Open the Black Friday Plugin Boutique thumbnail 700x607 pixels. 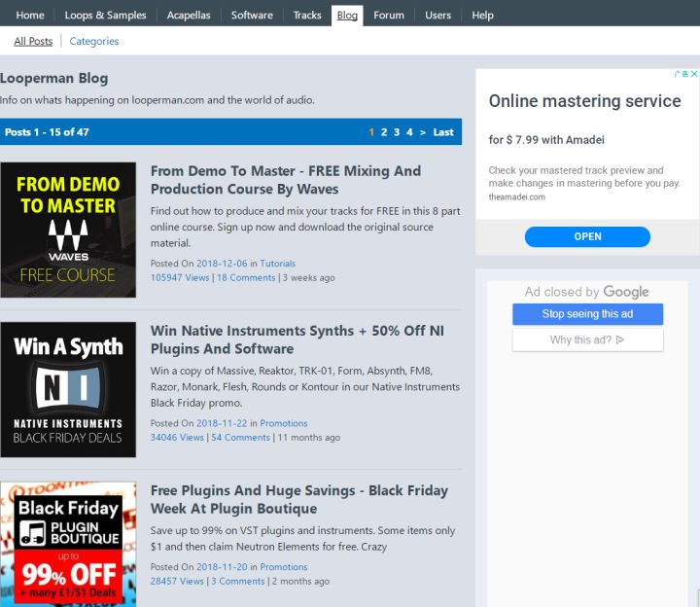[68, 545]
